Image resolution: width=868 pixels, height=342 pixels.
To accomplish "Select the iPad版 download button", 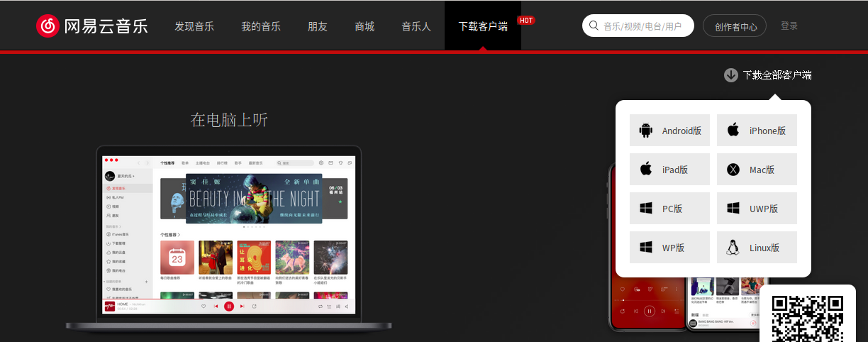I will [669, 170].
